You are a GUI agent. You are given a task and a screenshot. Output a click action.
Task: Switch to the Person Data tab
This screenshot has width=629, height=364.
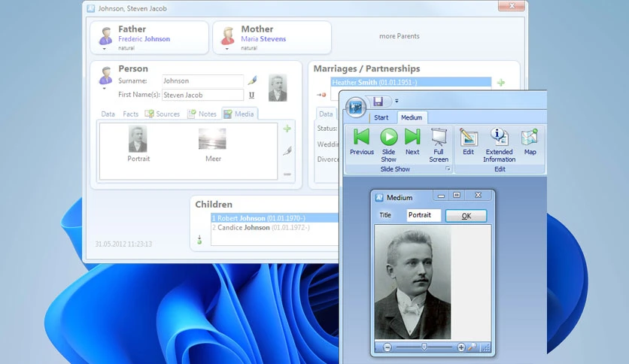coord(108,114)
